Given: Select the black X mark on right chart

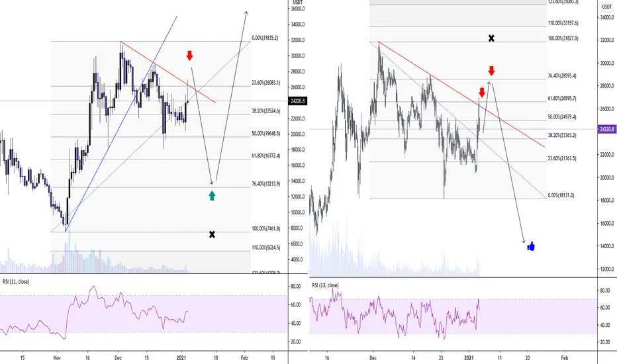Looking at the screenshot, I should [491, 38].
